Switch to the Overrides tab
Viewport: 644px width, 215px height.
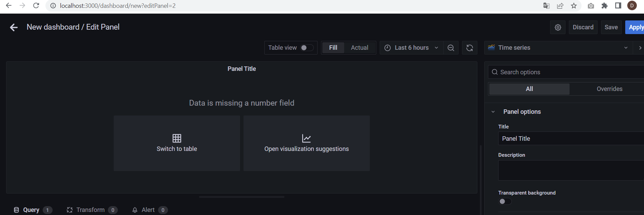(x=609, y=89)
